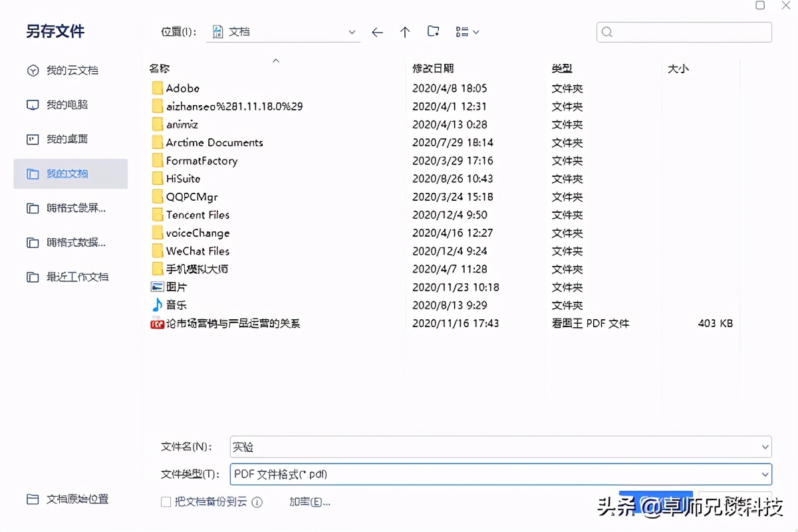798x532 pixels.
Task: Create a new folder with the toolbar icon
Action: 434,31
